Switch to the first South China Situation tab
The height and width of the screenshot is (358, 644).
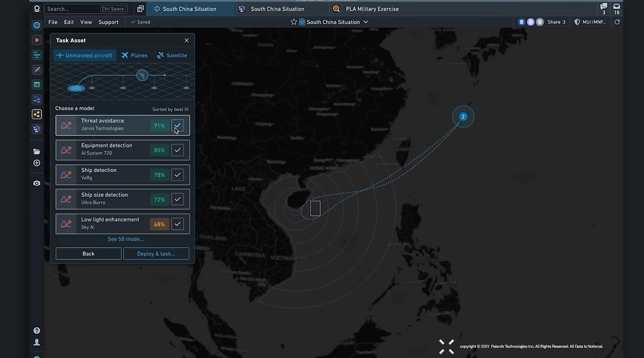click(x=190, y=9)
